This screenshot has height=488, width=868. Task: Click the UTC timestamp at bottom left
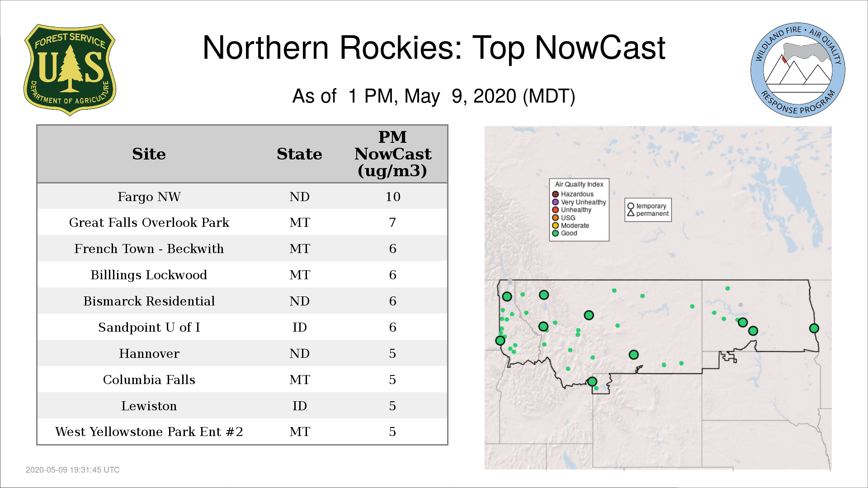tap(73, 470)
